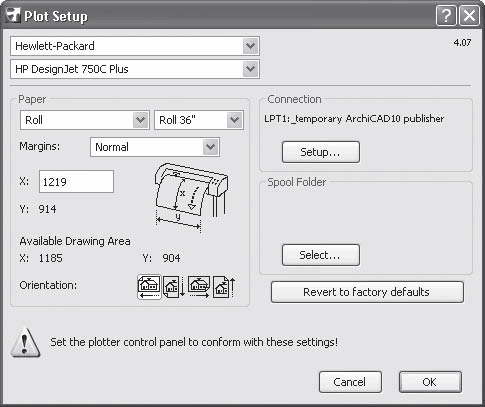Cancel the Plot Setup dialog

point(350,382)
